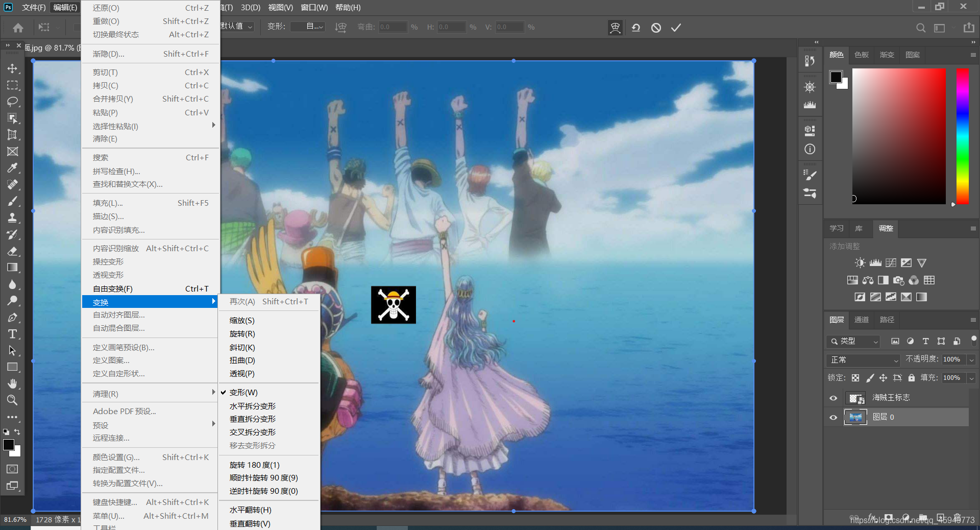Select the Frame tool
The height and width of the screenshot is (530, 980).
(12, 151)
